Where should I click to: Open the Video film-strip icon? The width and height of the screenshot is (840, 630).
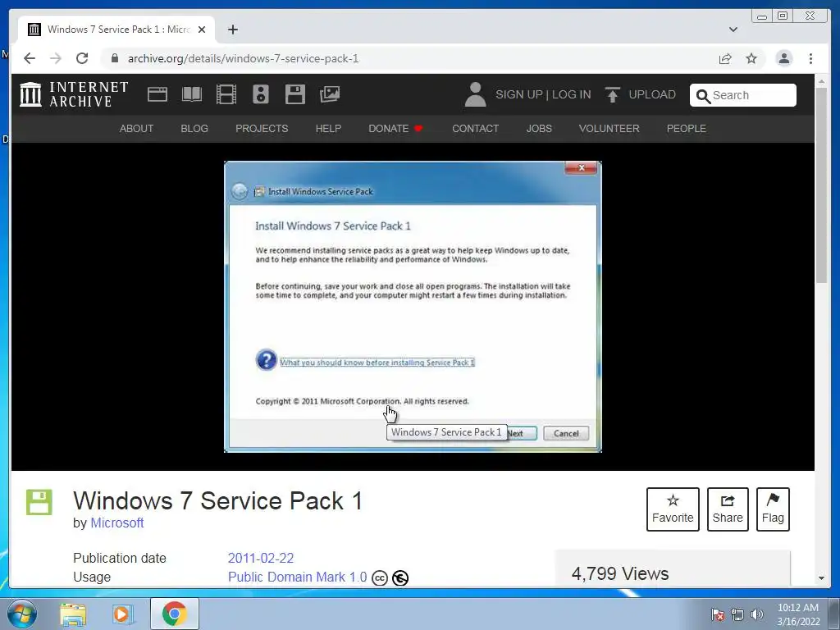226,94
